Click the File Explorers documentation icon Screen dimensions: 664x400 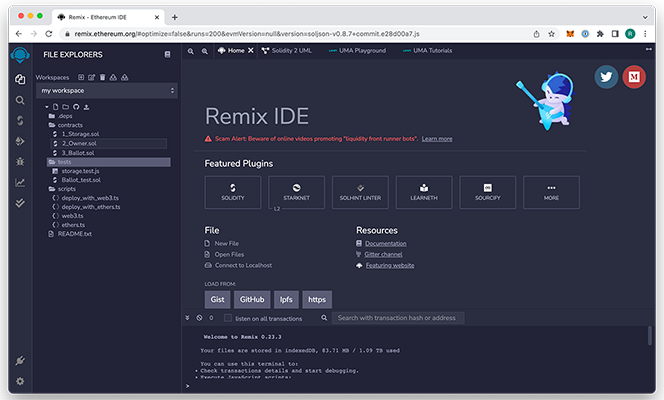[x=167, y=55]
